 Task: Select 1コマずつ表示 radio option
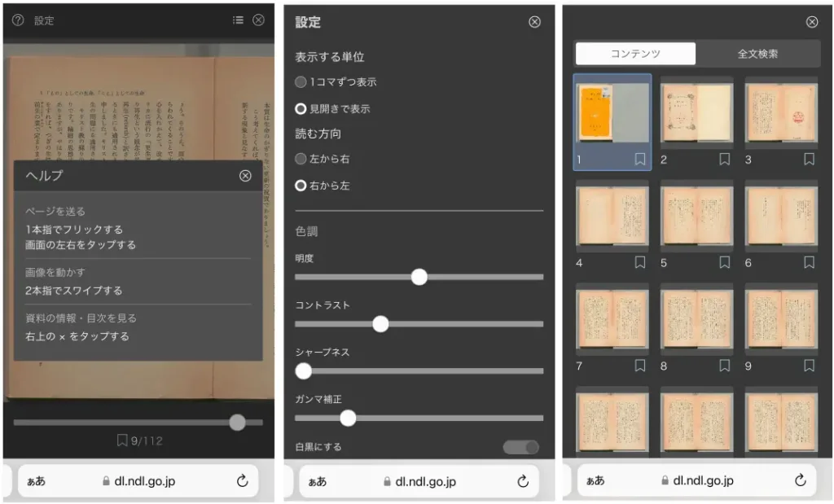[301, 82]
